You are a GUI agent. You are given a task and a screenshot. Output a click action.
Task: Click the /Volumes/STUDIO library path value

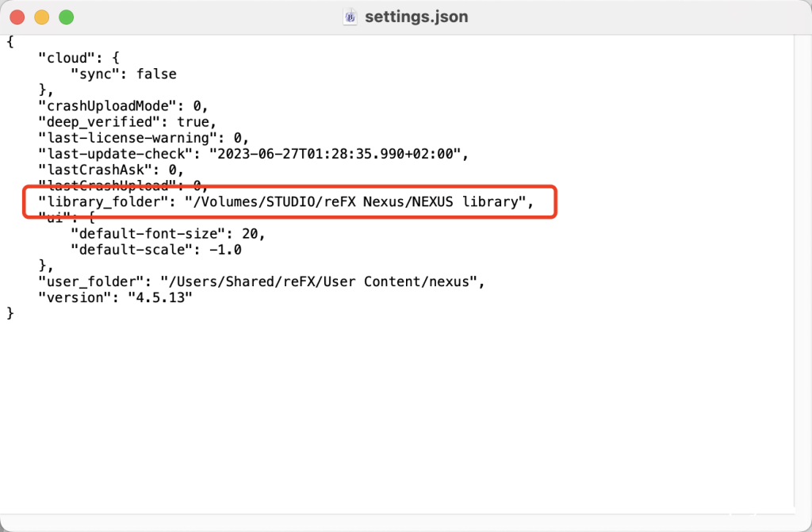(357, 202)
